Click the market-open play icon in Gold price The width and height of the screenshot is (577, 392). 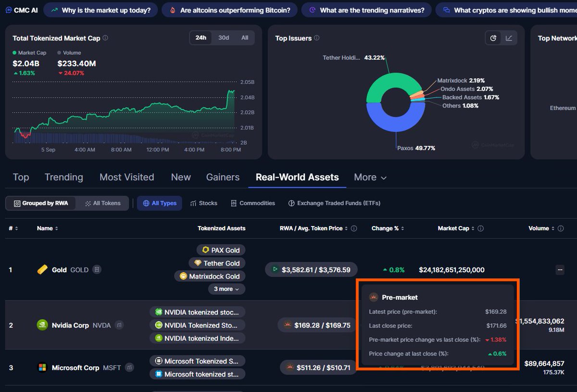275,269
